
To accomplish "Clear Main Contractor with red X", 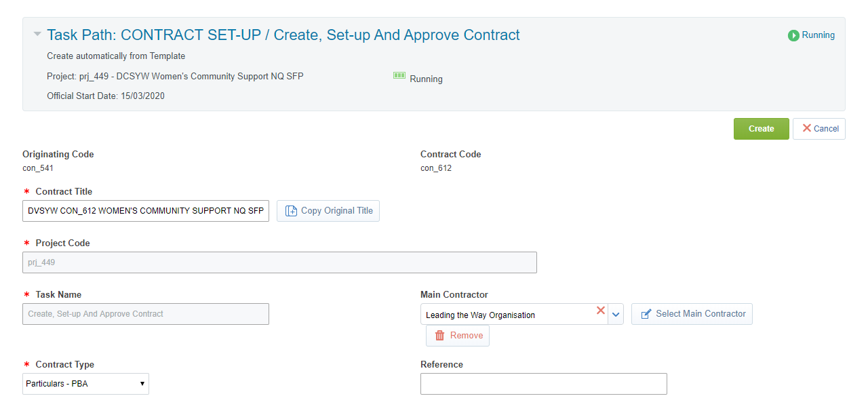I will [x=600, y=311].
